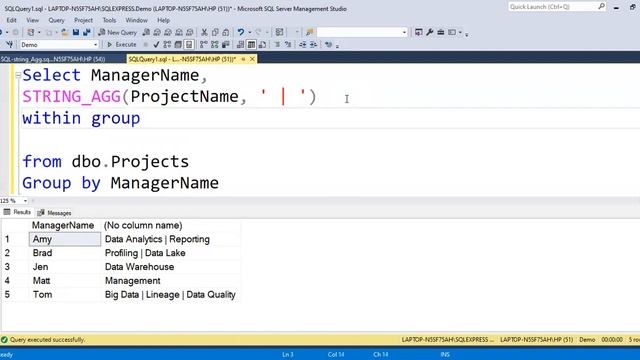The width and height of the screenshot is (640, 360).
Task: Click the Find in Files icon
Action: coord(310,32)
